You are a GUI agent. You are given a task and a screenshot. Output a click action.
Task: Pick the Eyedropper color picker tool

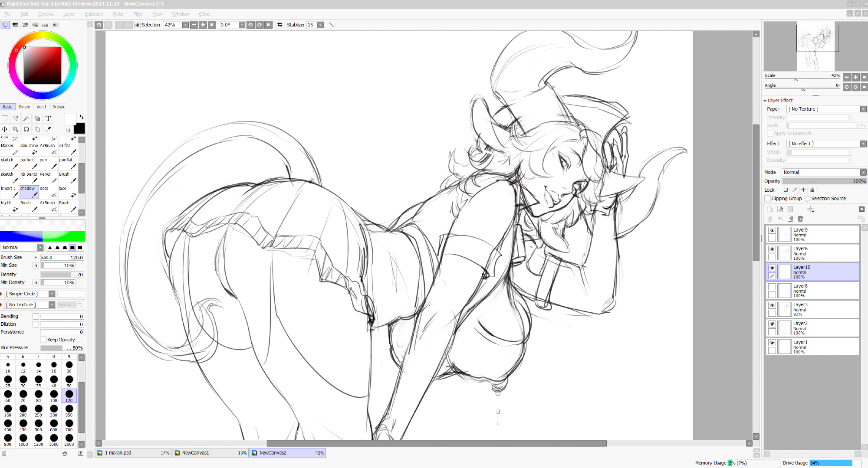click(48, 129)
